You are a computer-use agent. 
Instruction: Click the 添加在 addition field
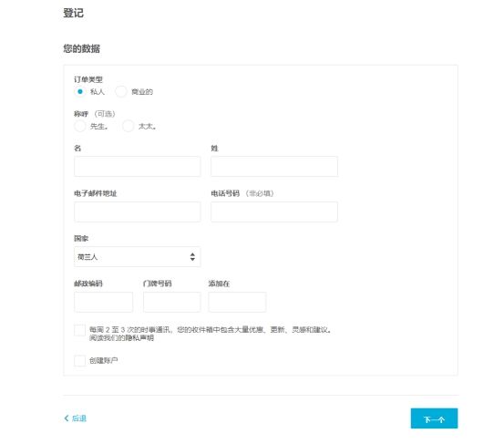[x=237, y=302]
